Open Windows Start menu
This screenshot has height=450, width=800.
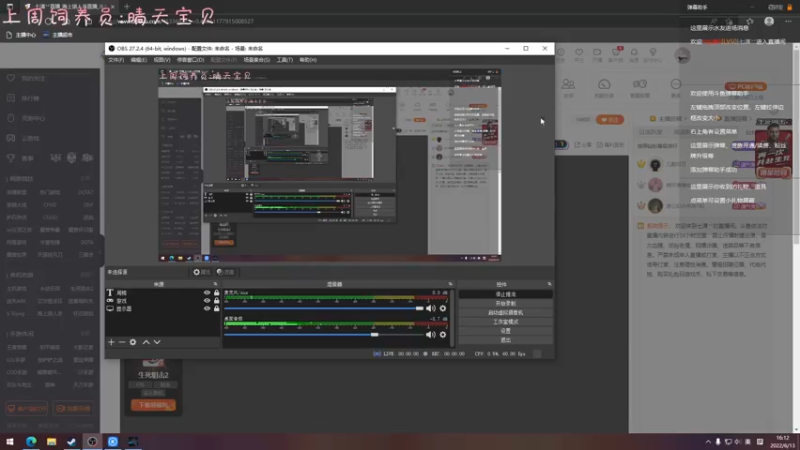point(10,442)
